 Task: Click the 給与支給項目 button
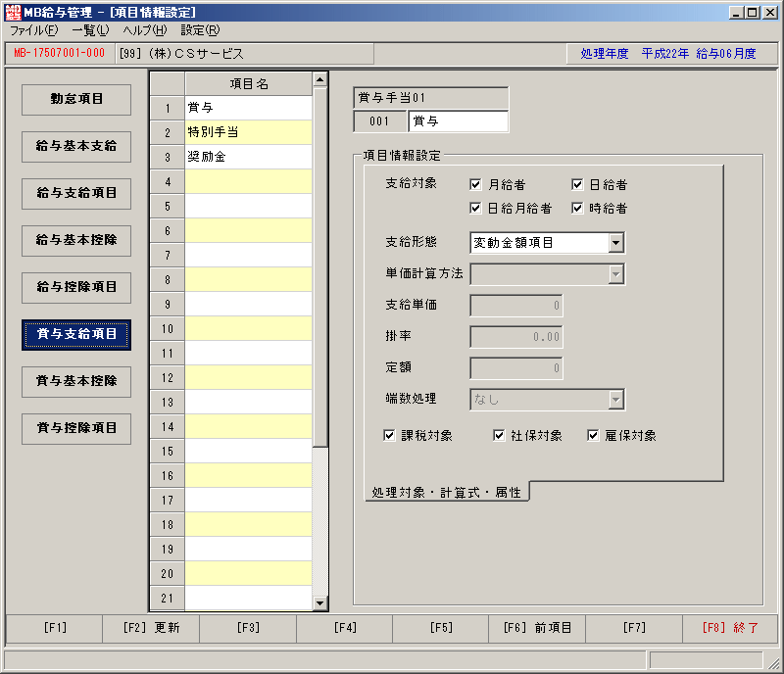point(76,194)
